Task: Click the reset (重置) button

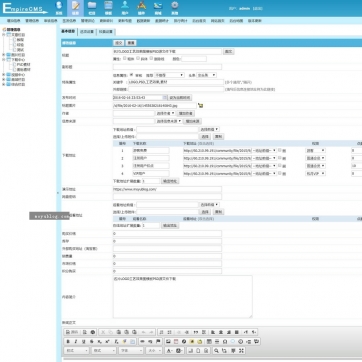Action: click(131, 43)
